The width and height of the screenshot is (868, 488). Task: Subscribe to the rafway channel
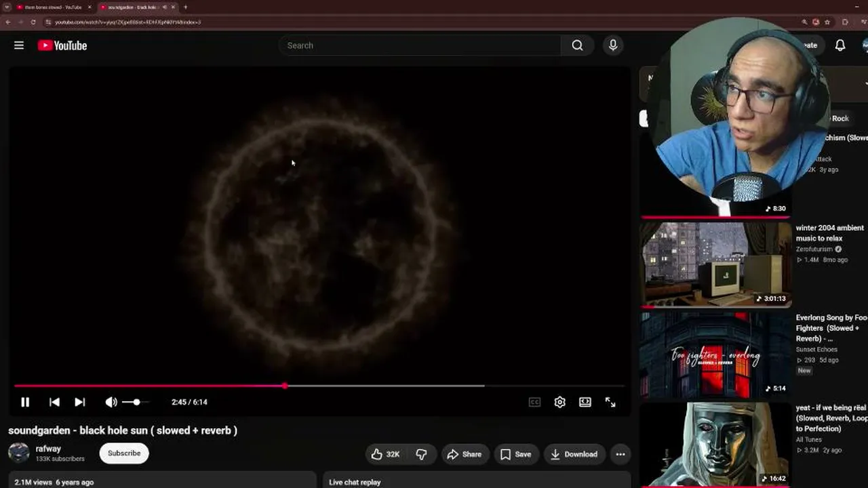(x=124, y=453)
